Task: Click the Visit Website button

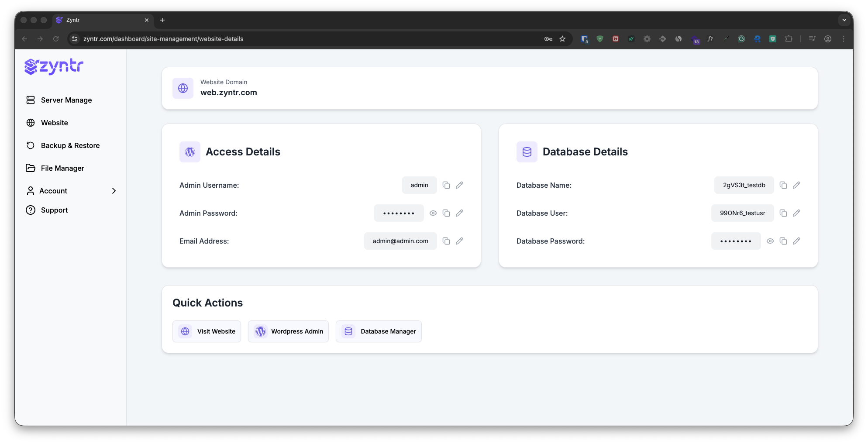Action: pos(207,331)
